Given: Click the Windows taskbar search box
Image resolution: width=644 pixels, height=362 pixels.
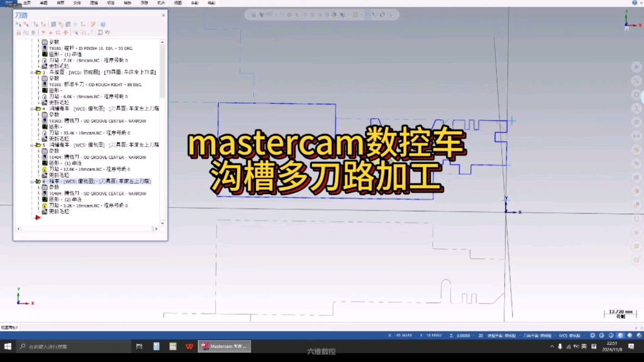Looking at the screenshot, I should [74, 346].
